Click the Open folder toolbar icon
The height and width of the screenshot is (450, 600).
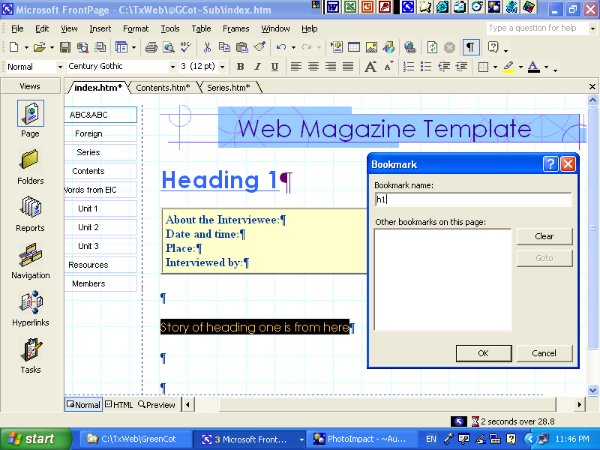click(x=39, y=47)
